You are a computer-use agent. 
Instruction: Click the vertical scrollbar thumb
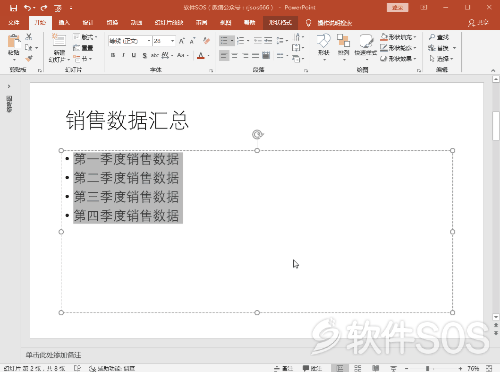[x=496, y=126]
